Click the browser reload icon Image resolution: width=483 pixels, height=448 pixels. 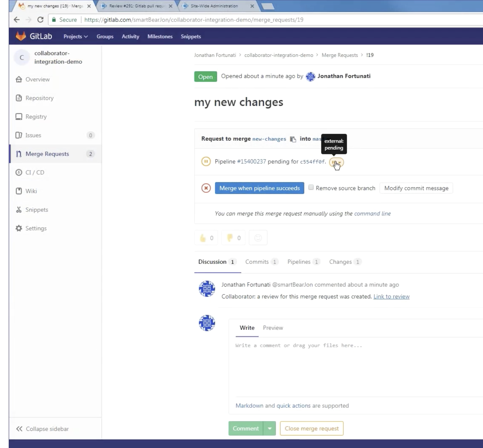point(40,20)
